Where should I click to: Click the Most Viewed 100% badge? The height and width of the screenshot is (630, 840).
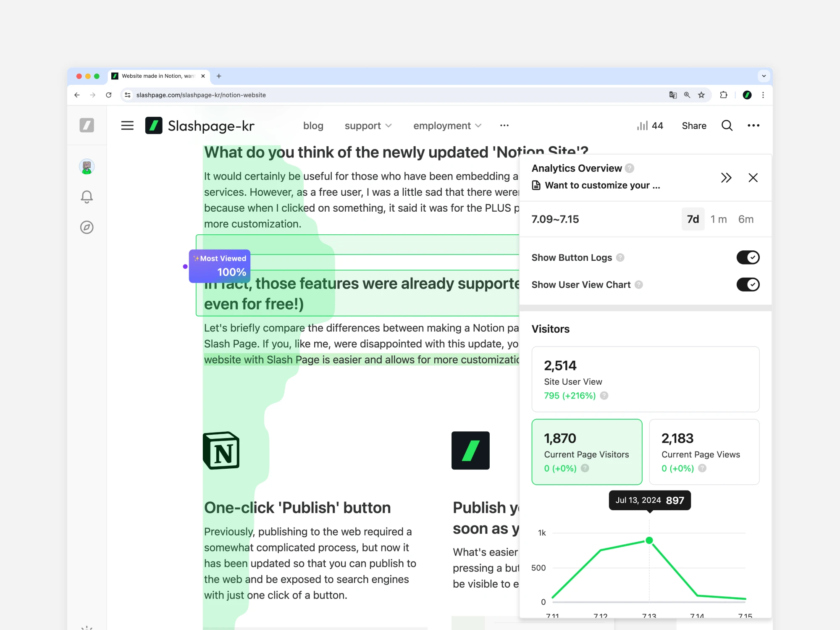220,266
